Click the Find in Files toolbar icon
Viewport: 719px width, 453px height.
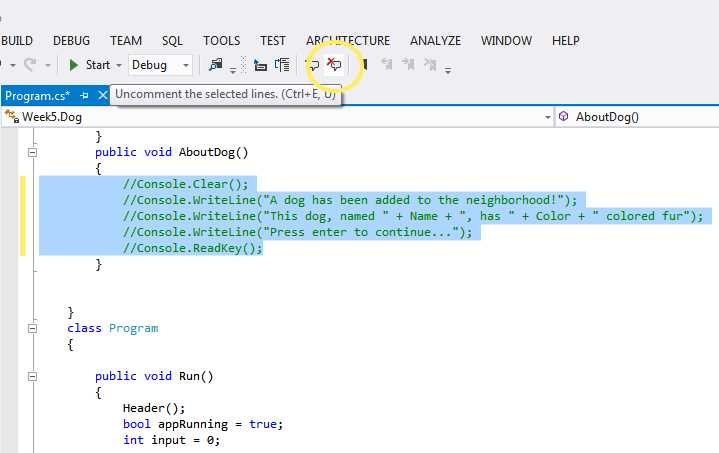click(215, 65)
